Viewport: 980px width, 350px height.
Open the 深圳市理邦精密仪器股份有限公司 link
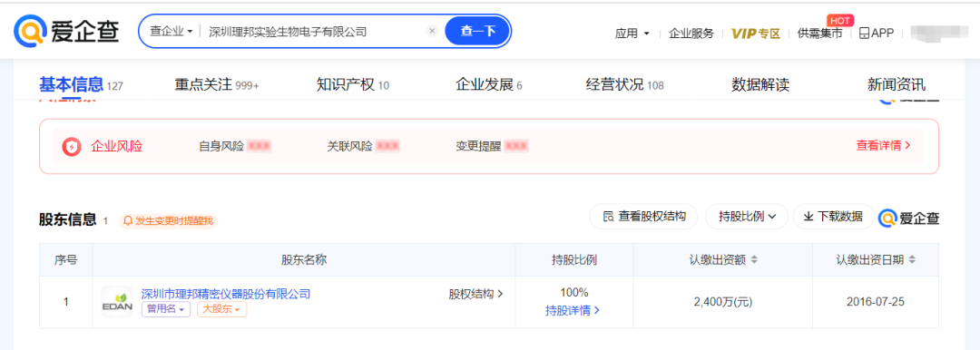226,294
